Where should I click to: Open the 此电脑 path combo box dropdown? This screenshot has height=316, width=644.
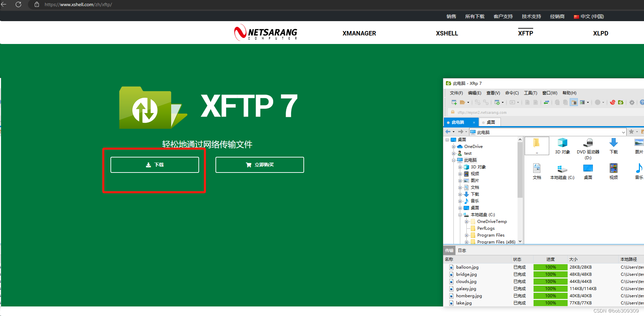623,132
